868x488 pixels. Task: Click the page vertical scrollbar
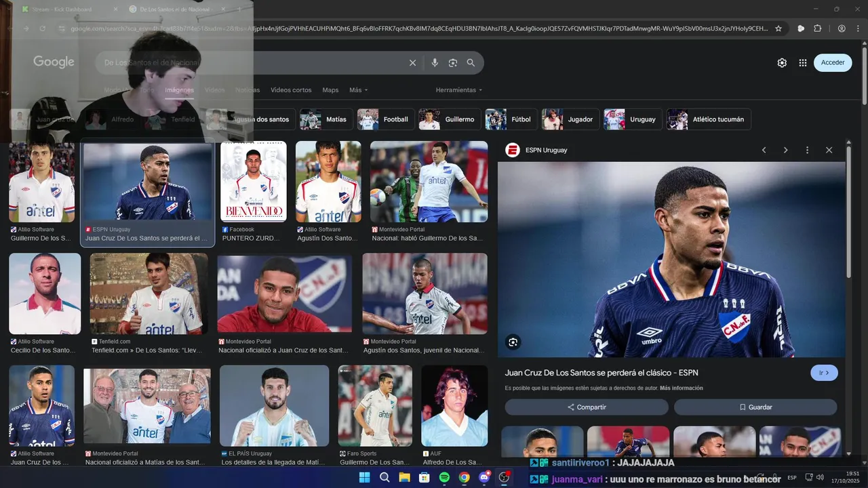[865, 75]
